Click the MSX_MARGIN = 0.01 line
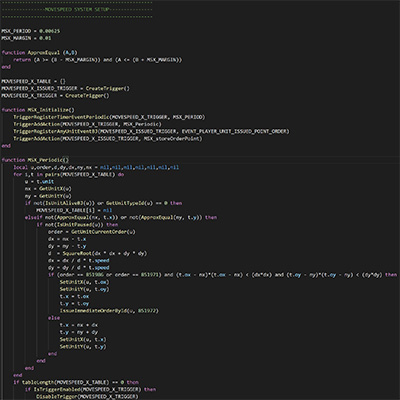400x400 pixels. tap(26, 38)
